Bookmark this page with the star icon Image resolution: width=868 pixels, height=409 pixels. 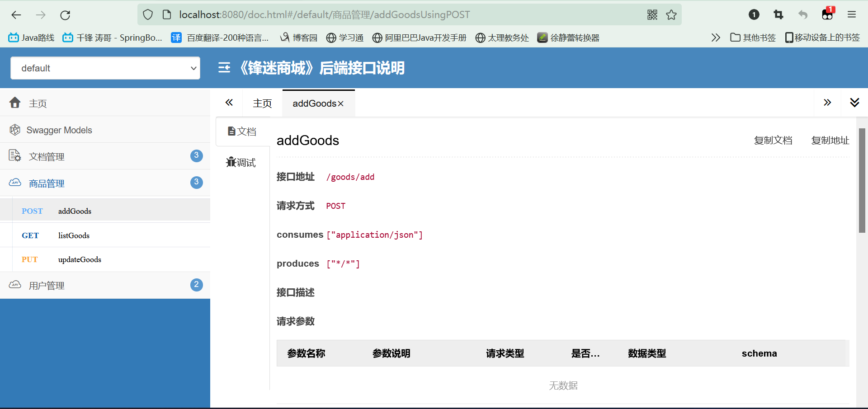point(671,14)
